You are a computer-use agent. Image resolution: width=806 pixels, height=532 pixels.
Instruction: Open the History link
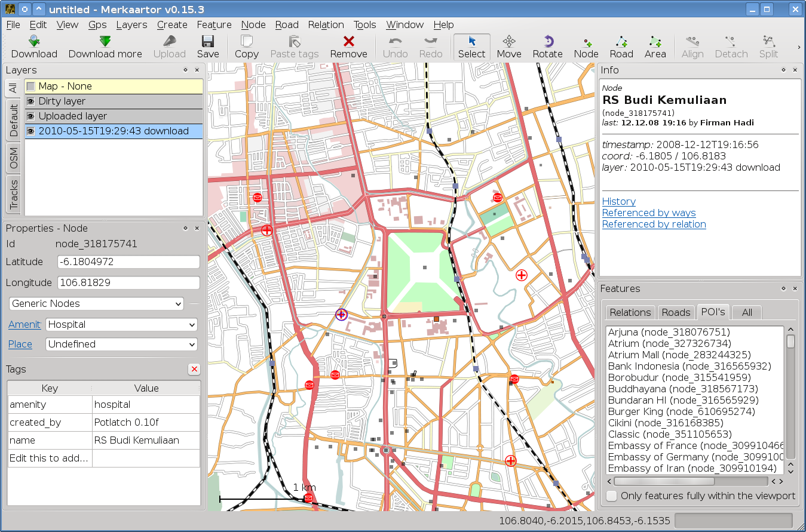[x=618, y=202]
